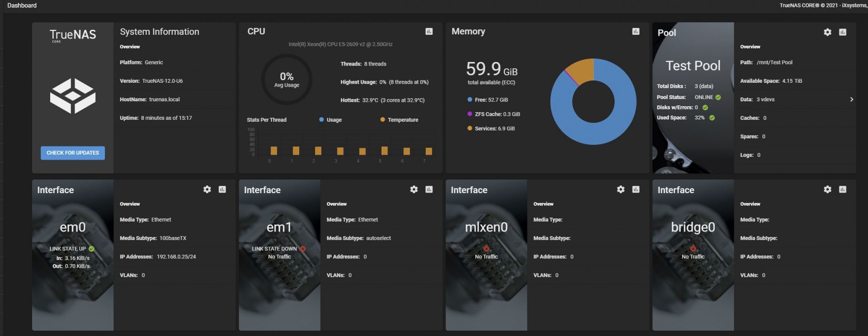Image resolution: width=868 pixels, height=336 pixels.
Task: Open em1 interface reports chart icon
Action: pyautogui.click(x=429, y=189)
